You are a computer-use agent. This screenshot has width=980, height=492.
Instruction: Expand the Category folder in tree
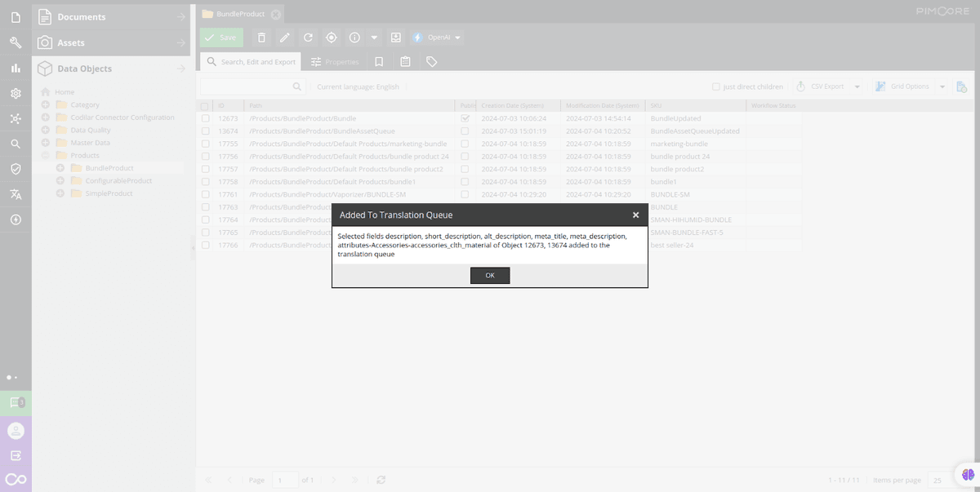(x=46, y=104)
